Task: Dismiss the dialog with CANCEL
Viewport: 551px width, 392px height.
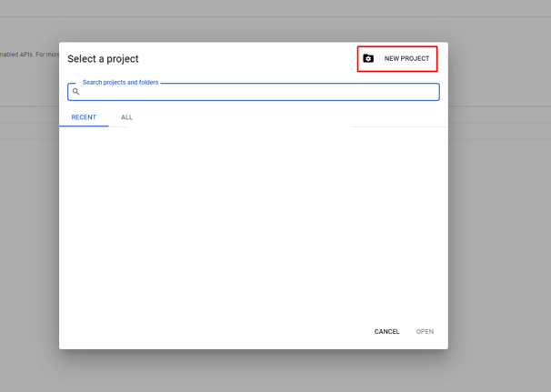Action: pyautogui.click(x=386, y=332)
